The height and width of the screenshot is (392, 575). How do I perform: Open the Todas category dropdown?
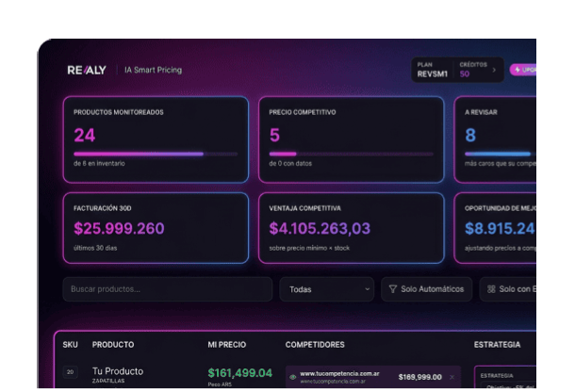click(x=326, y=289)
